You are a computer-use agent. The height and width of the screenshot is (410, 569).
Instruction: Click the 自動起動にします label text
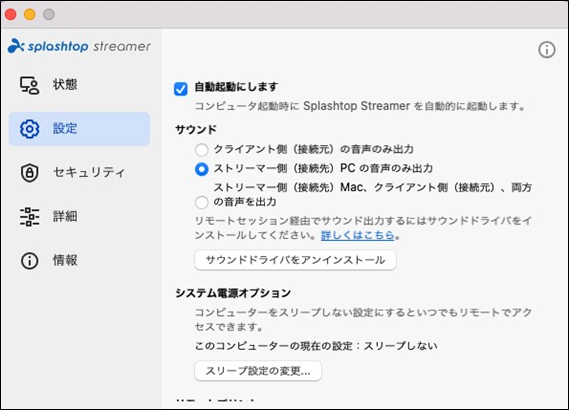point(236,87)
